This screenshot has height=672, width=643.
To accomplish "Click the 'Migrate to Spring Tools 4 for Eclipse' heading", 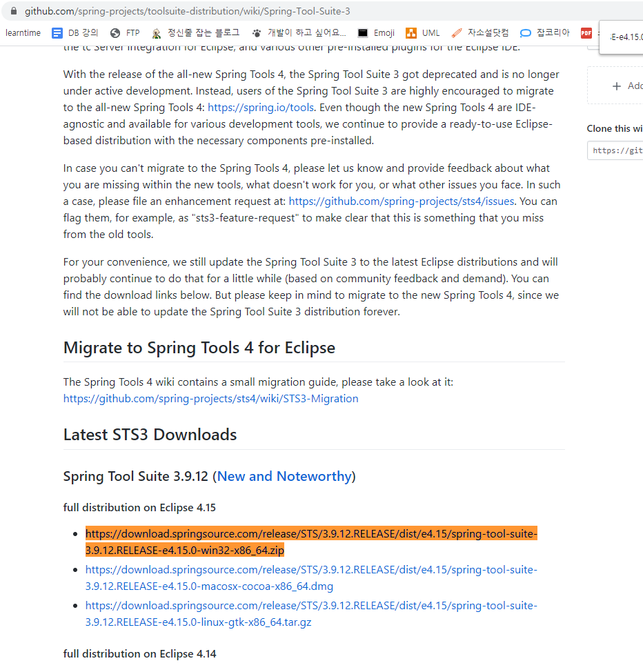I will pyautogui.click(x=199, y=348).
